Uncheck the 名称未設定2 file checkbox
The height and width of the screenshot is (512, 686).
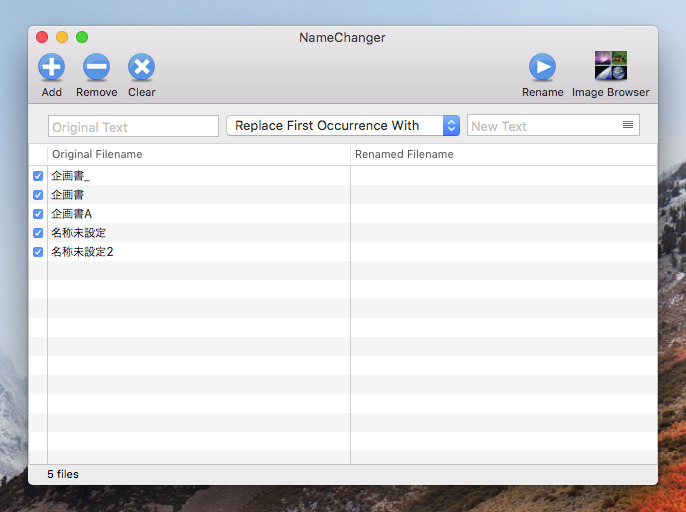tap(38, 252)
